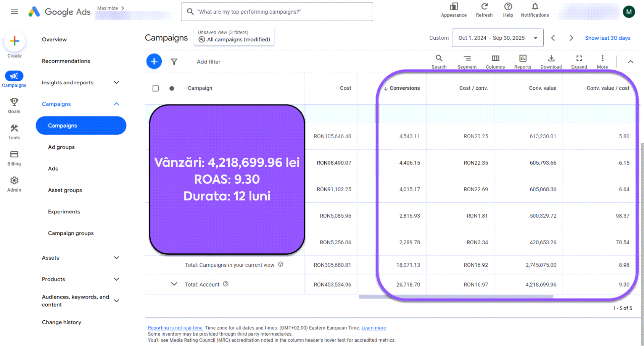This screenshot has height=347, width=644.
Task: Open Change history from the sidebar
Action: pyautogui.click(x=61, y=322)
